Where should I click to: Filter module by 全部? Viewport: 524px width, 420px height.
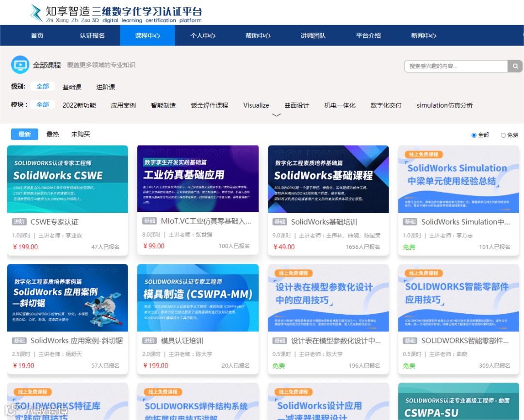tap(42, 105)
